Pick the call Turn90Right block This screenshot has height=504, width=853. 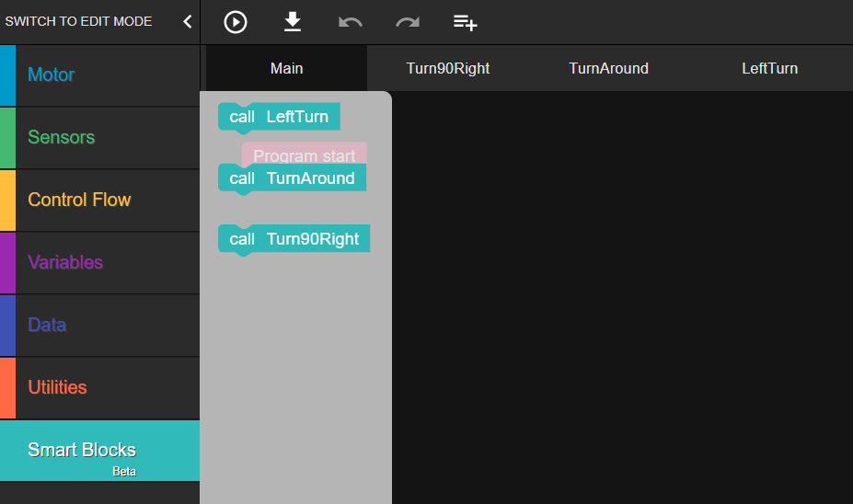click(x=294, y=239)
